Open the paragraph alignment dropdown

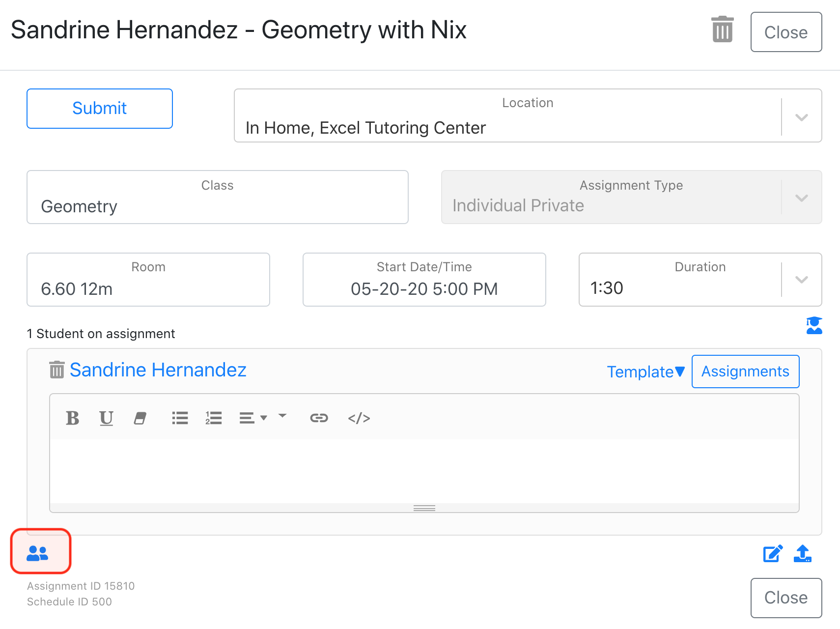coord(253,418)
